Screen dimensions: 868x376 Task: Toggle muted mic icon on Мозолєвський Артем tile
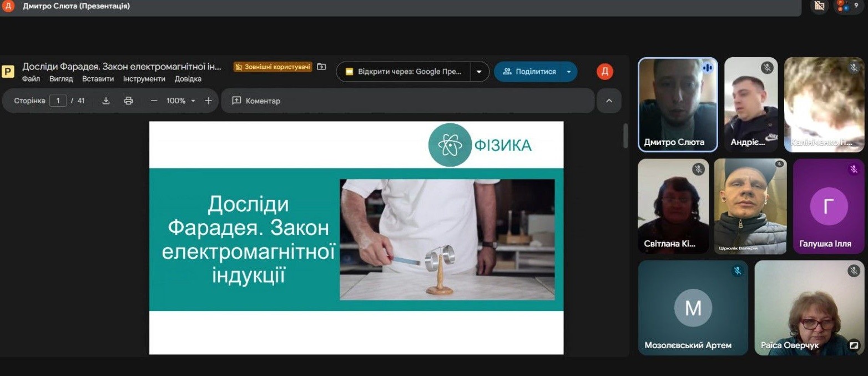(x=737, y=271)
